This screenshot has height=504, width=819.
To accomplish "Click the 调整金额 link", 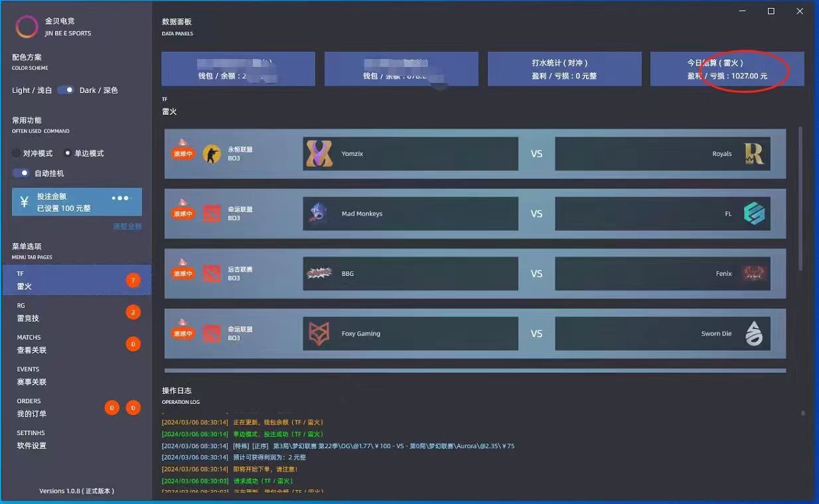I will pos(127,226).
